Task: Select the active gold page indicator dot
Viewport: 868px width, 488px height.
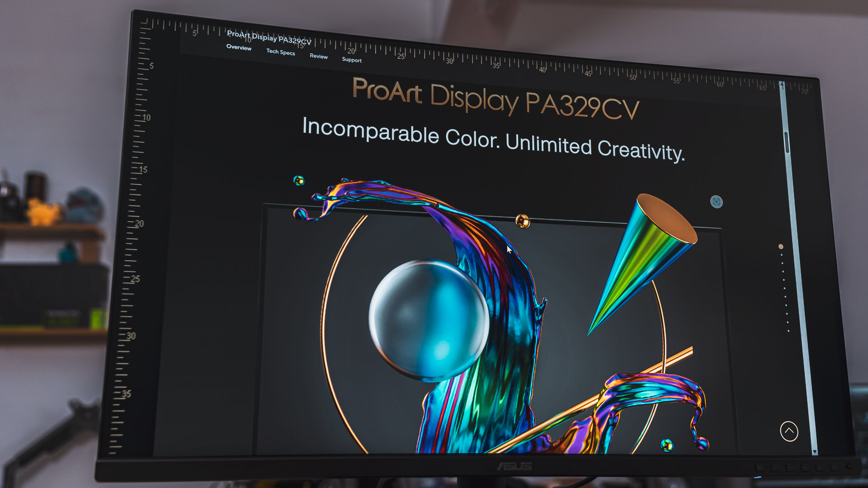Action: pyautogui.click(x=781, y=247)
